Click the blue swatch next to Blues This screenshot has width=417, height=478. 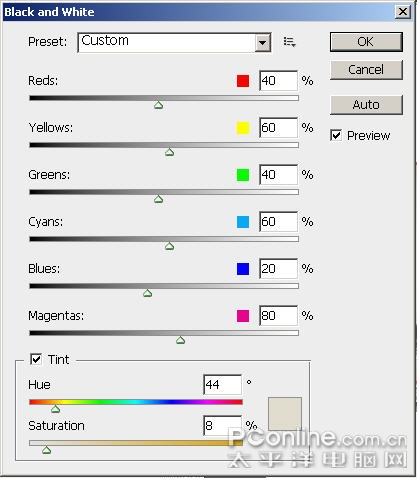(x=243, y=269)
